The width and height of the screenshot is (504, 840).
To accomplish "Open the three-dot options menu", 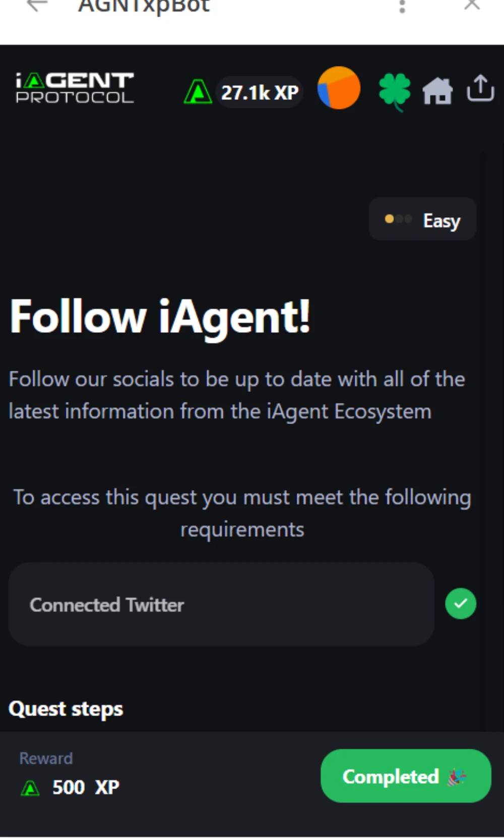I will click(x=402, y=6).
